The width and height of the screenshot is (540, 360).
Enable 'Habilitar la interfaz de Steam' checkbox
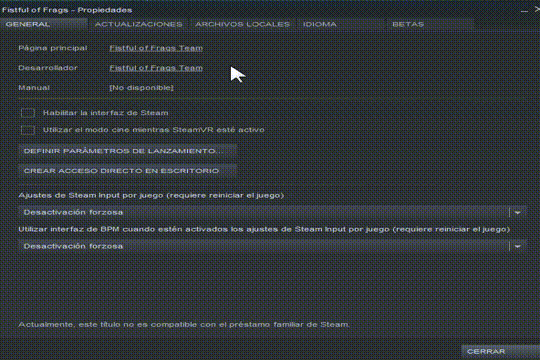click(x=28, y=113)
